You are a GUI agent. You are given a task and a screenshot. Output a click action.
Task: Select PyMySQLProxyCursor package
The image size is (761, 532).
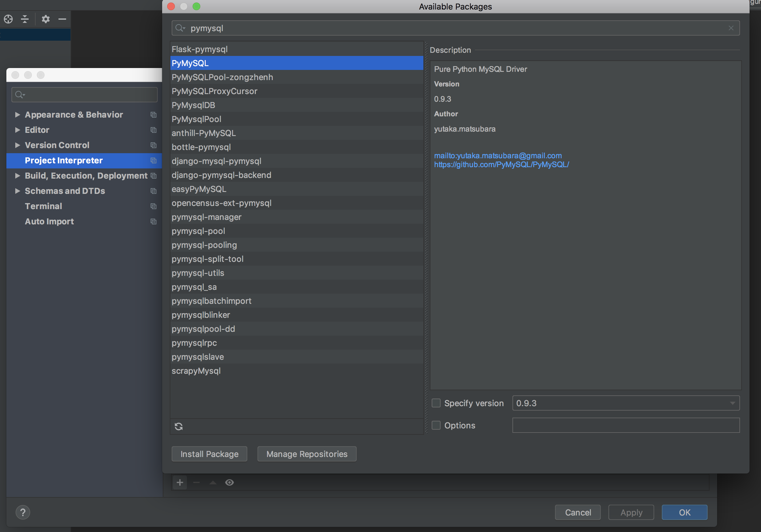[x=297, y=91]
